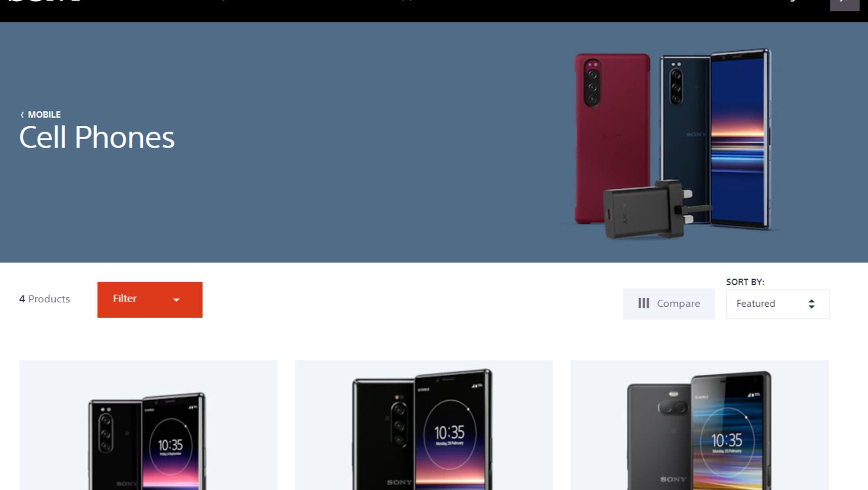The height and width of the screenshot is (490, 868).
Task: Click the clock on first product phone screen
Action: 170,446
